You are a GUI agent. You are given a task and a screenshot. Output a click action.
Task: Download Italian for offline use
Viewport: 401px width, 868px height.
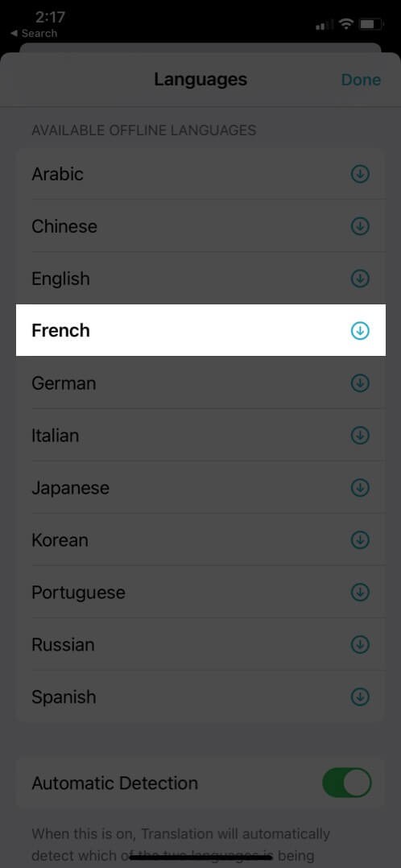pos(360,436)
